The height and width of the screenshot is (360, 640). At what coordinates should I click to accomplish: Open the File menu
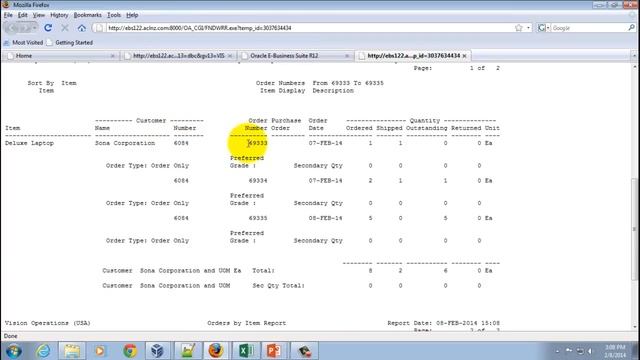pos(8,15)
